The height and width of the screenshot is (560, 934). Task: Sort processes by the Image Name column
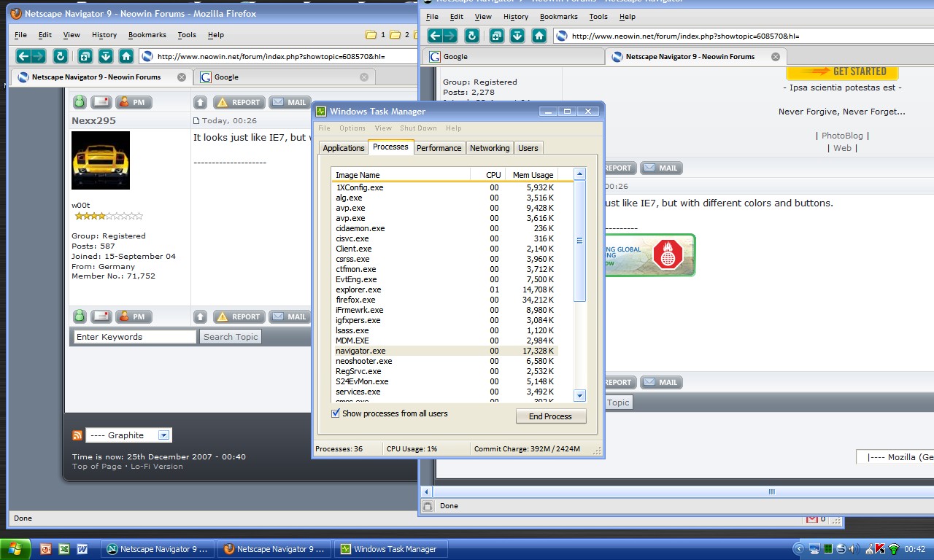coord(401,175)
